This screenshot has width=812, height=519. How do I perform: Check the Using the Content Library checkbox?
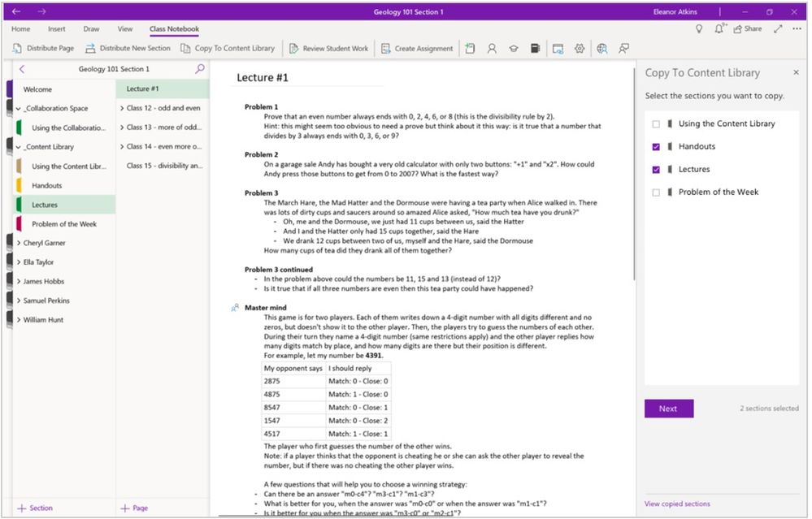(656, 124)
